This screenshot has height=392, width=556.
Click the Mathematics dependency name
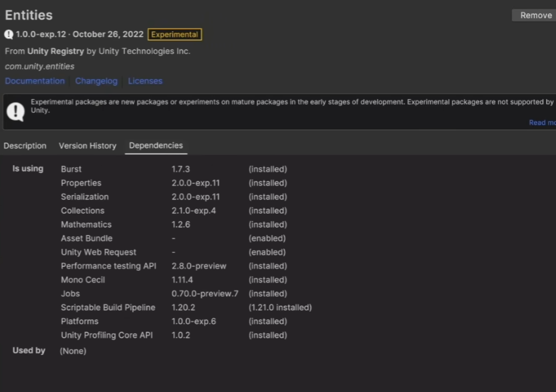(x=86, y=224)
